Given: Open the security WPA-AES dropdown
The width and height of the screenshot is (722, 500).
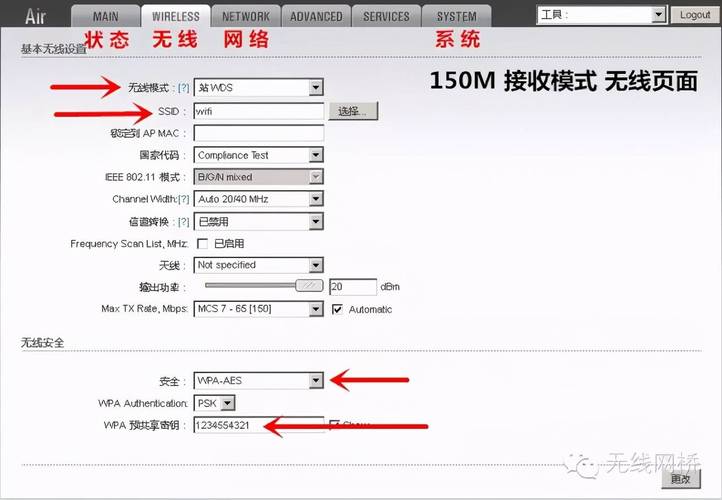Looking at the screenshot, I should tap(259, 380).
